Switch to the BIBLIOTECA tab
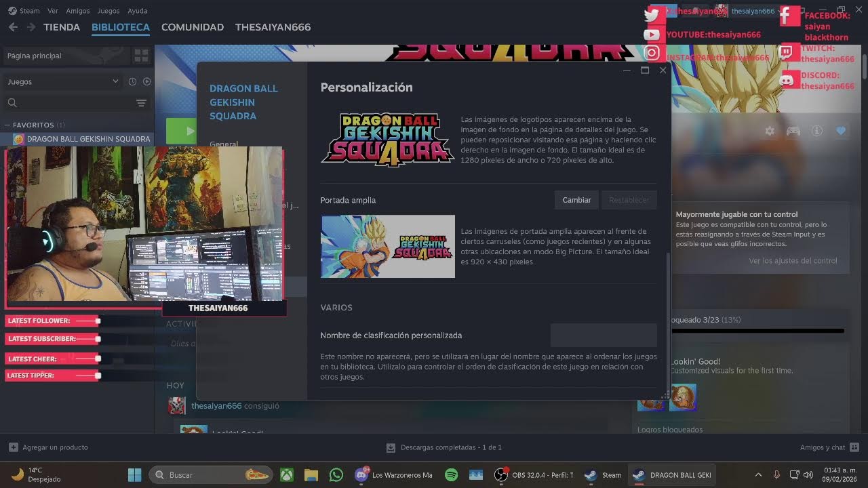 tap(121, 27)
